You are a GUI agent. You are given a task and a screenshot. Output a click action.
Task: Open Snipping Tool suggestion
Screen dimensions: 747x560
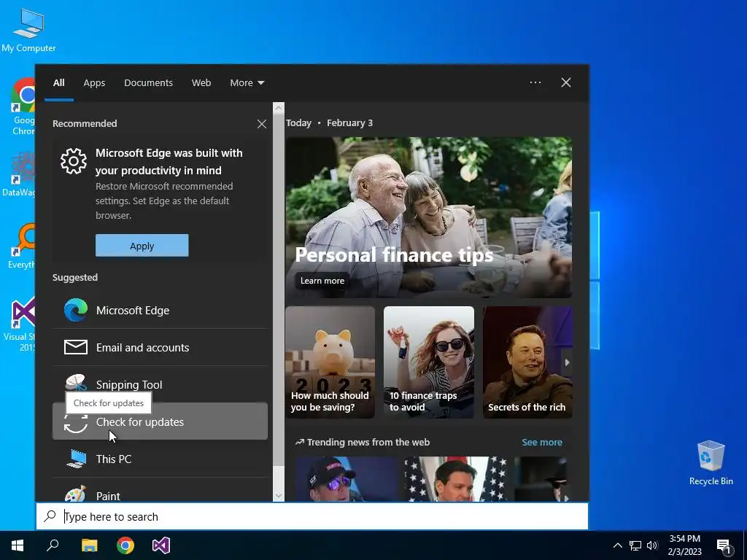160,384
